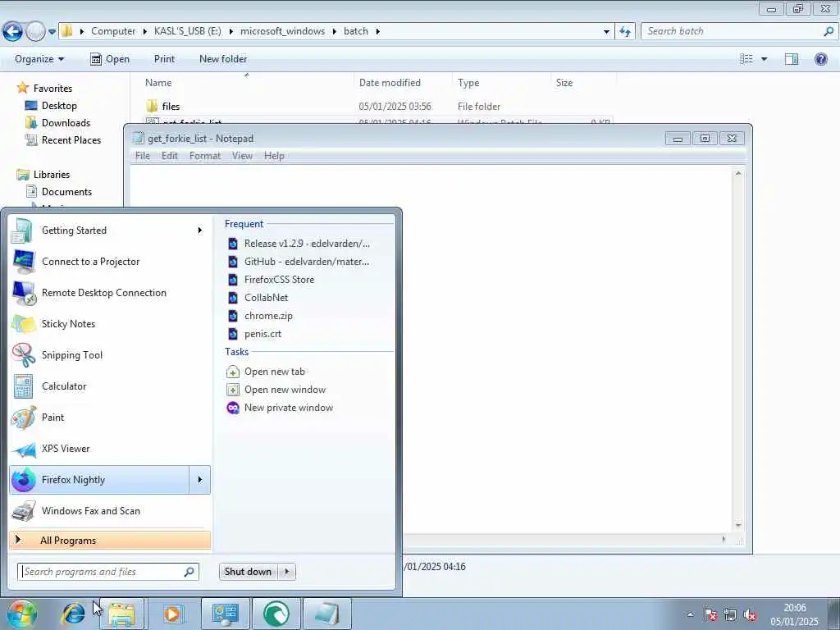Open Documents library
Screen dimensions: 840x630
coord(66,192)
